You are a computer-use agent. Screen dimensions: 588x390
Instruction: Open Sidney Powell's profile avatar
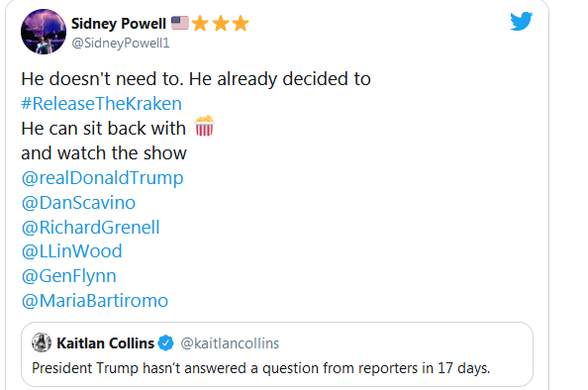pyautogui.click(x=44, y=32)
